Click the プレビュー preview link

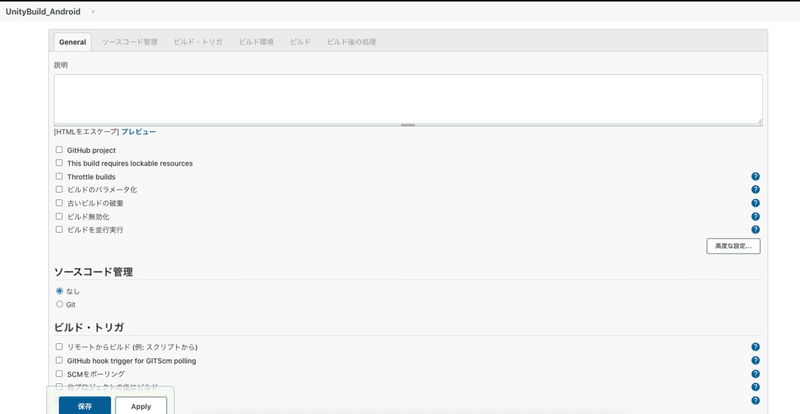139,131
